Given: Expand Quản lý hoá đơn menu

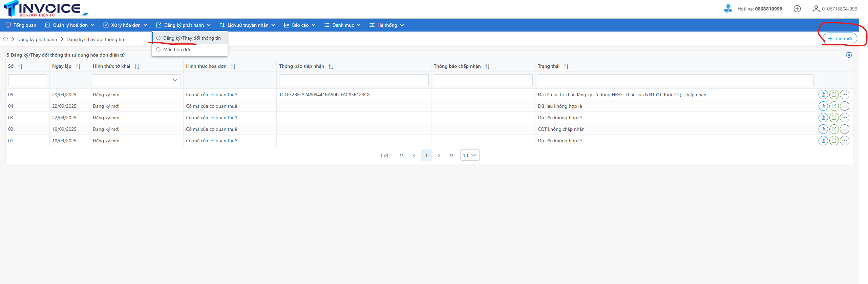Looking at the screenshot, I should point(70,25).
